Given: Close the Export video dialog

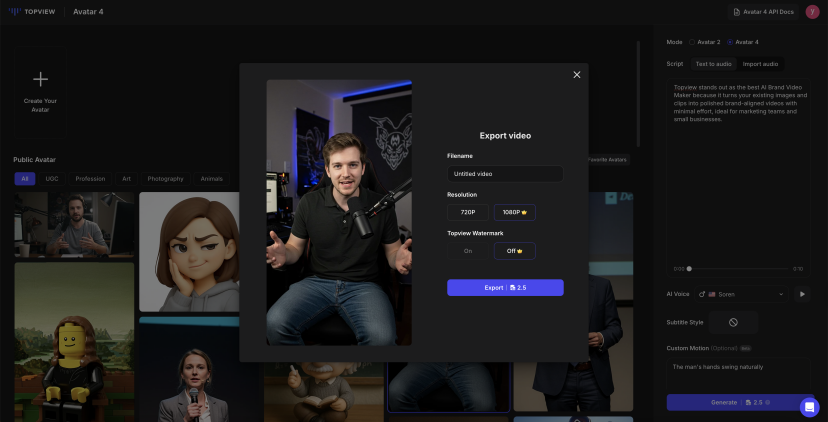Looking at the screenshot, I should [576, 75].
